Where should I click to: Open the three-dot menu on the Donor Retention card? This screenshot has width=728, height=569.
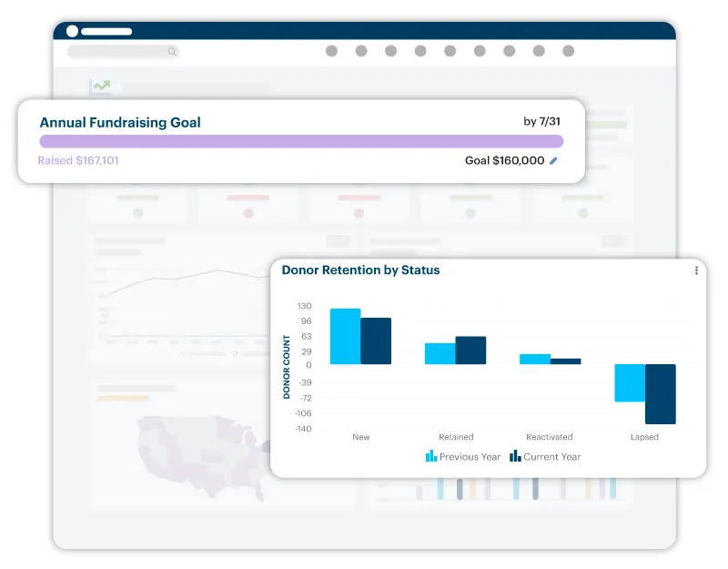coord(695,271)
